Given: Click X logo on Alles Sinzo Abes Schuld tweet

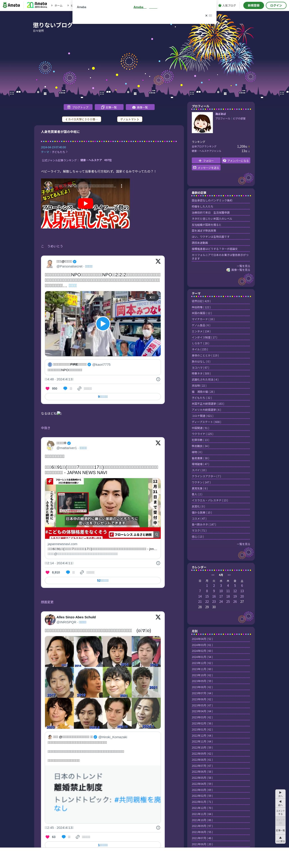Looking at the screenshot, I should click(x=158, y=617).
